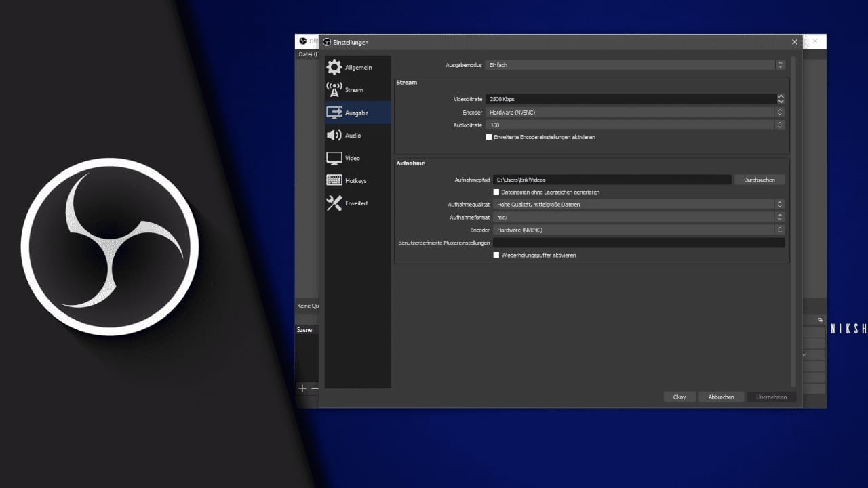
Task: Open the Stream section in the sidebar
Action: (x=357, y=89)
